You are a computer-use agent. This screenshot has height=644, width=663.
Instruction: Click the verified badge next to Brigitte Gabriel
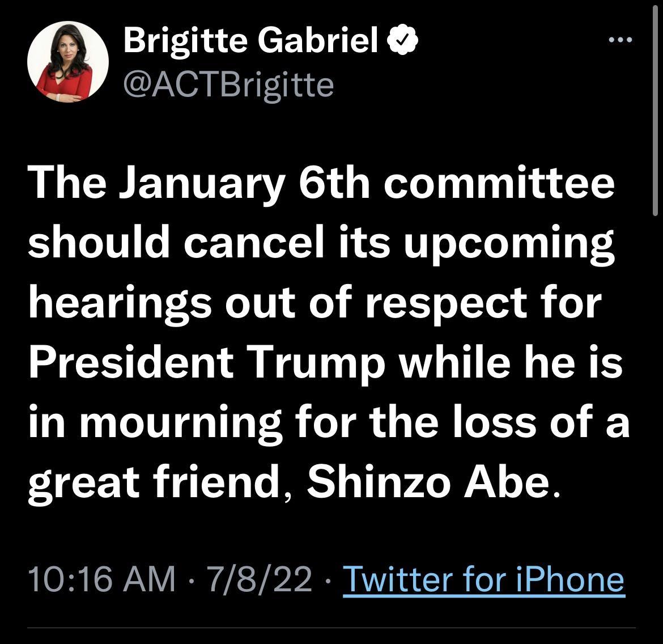point(403,39)
